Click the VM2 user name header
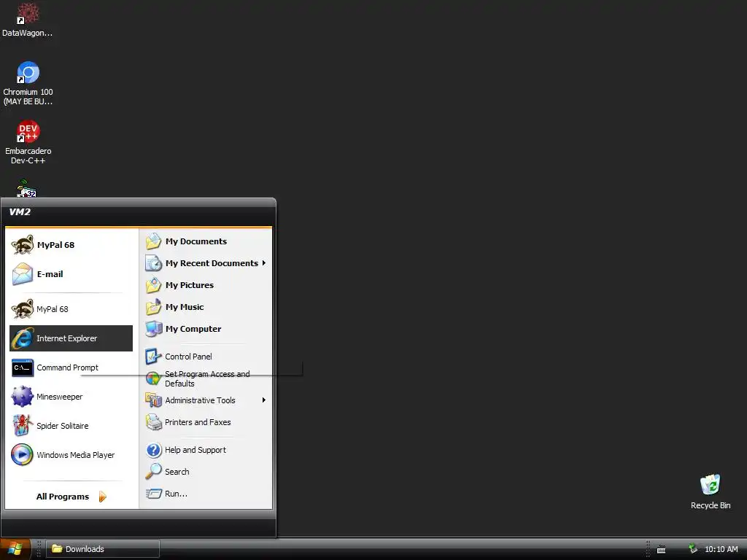Image resolution: width=747 pixels, height=560 pixels. click(20, 212)
